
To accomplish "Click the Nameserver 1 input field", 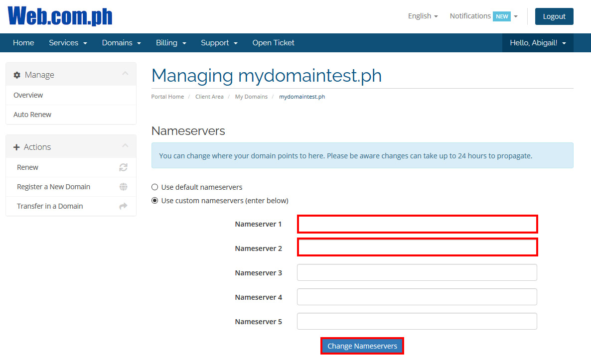I will [x=417, y=224].
